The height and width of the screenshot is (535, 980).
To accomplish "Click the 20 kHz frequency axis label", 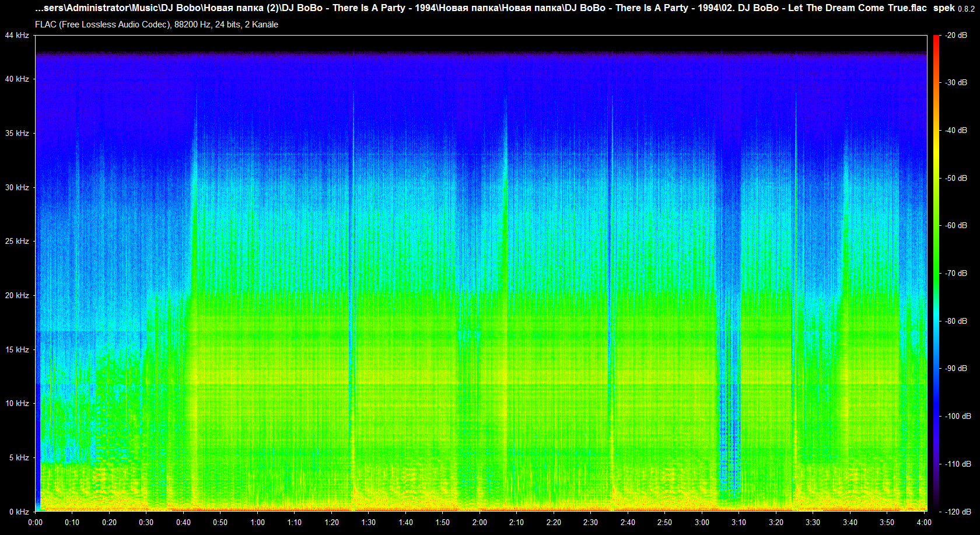I will click(17, 295).
